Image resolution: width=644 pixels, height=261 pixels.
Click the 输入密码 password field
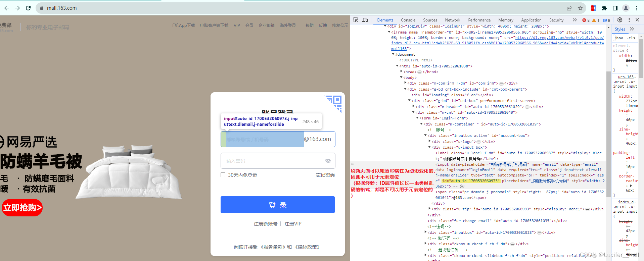pos(278,161)
